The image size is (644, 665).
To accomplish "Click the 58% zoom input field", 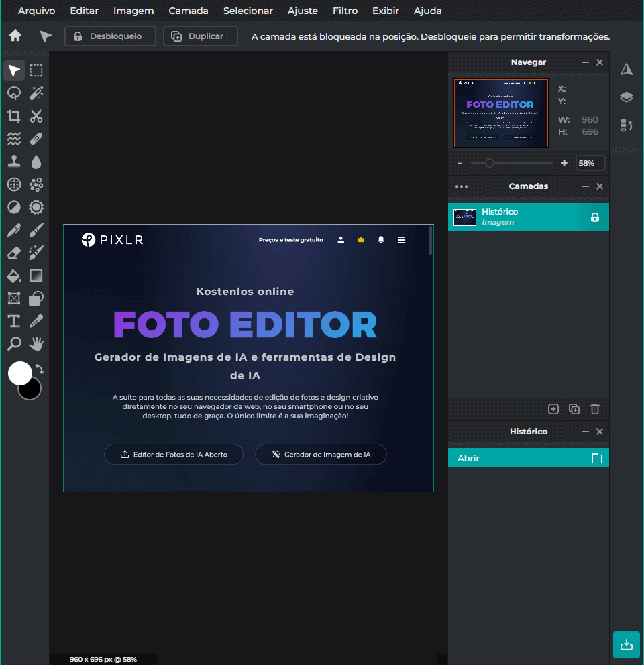I will click(x=590, y=163).
